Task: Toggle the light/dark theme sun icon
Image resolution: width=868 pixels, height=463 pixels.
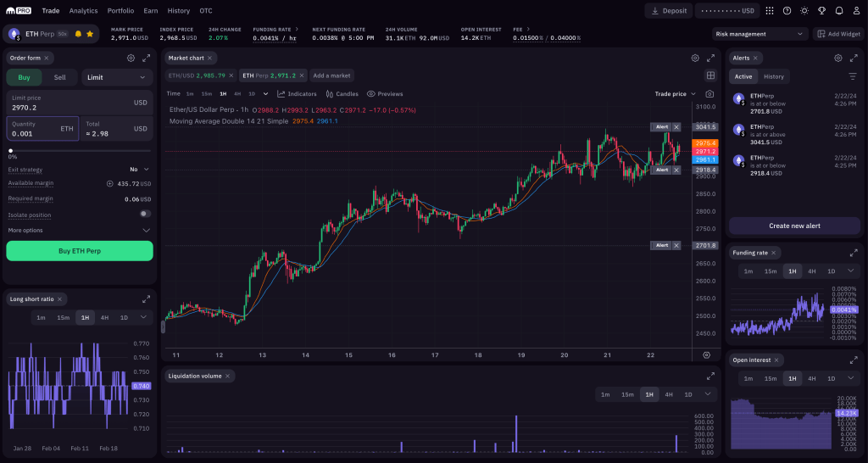Action: click(x=804, y=11)
